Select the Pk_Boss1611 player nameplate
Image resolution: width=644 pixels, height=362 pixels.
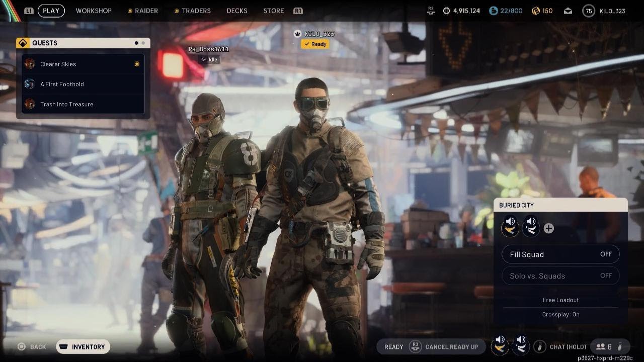(x=208, y=49)
